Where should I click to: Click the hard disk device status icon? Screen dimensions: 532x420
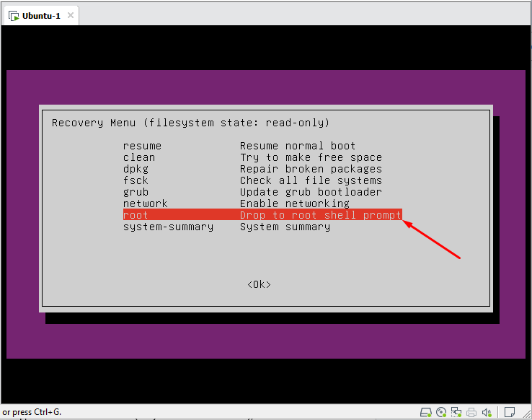click(x=426, y=412)
